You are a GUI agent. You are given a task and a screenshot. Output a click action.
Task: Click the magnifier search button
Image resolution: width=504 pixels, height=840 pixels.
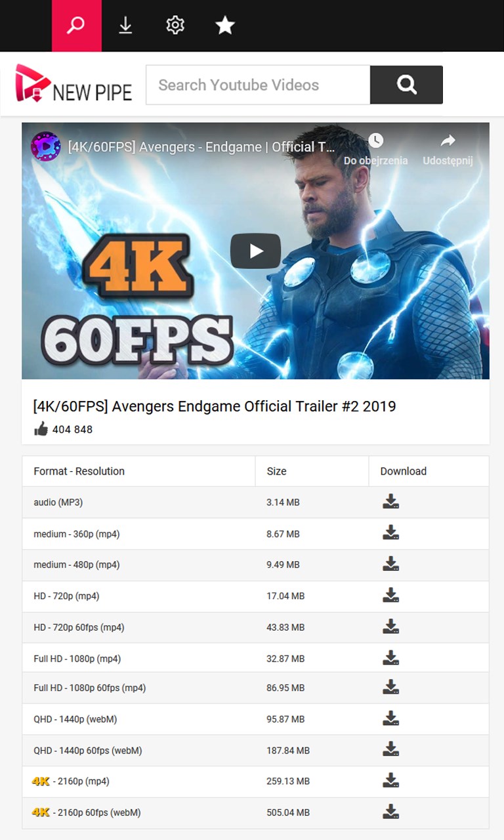[406, 85]
